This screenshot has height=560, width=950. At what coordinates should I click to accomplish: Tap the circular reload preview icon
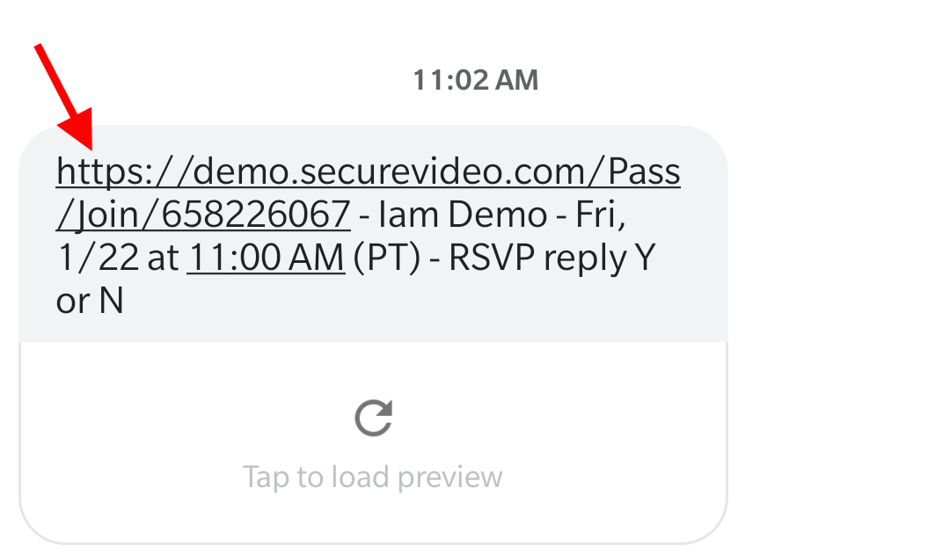(x=373, y=418)
